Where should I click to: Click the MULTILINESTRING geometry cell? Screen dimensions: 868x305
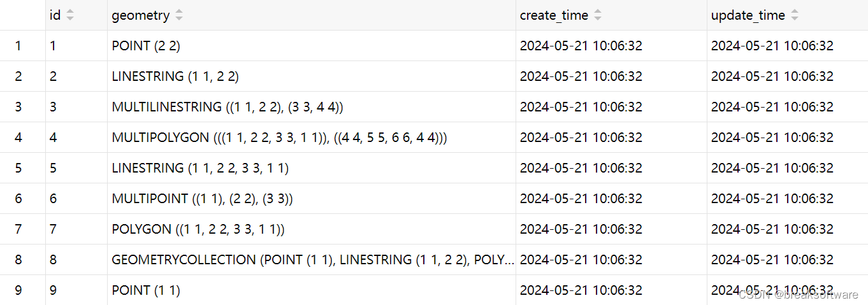(x=312, y=107)
